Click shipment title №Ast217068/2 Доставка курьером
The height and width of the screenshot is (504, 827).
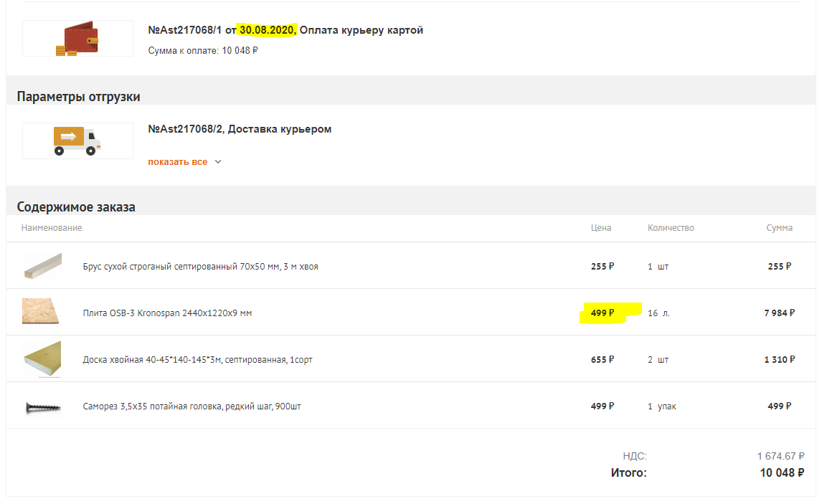240,129
